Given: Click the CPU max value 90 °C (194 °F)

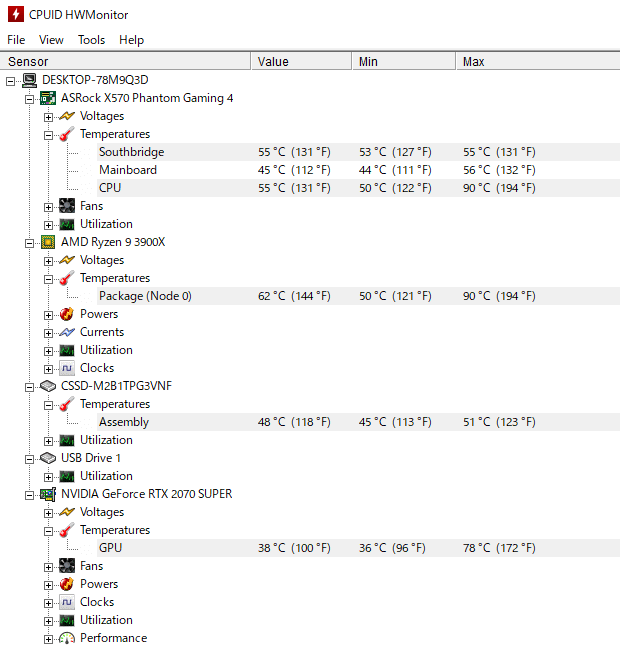Looking at the screenshot, I should 499,188.
